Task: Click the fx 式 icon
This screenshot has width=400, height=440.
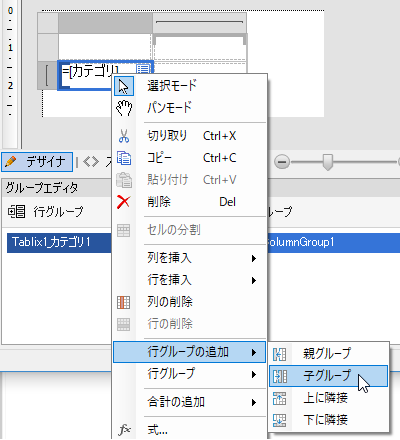Action: 124,430
